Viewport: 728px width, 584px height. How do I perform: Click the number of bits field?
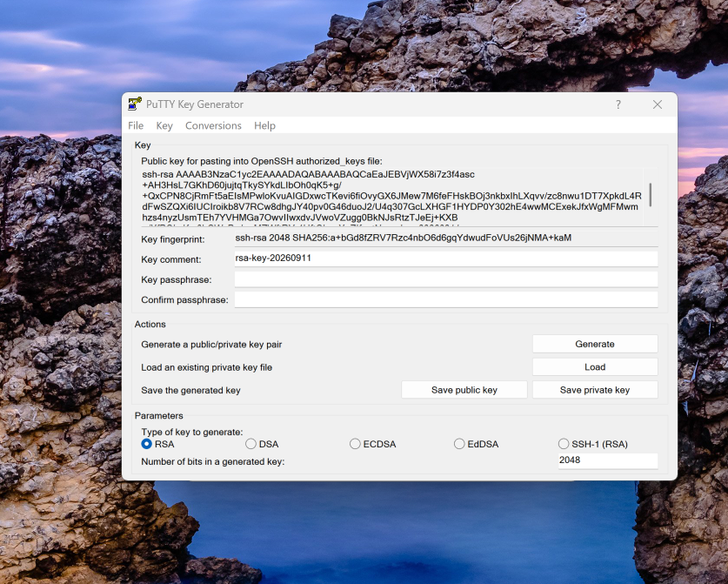[608, 460]
